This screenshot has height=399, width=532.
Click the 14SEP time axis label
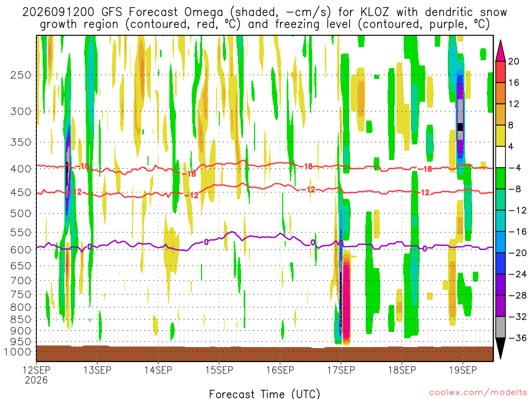[158, 370]
